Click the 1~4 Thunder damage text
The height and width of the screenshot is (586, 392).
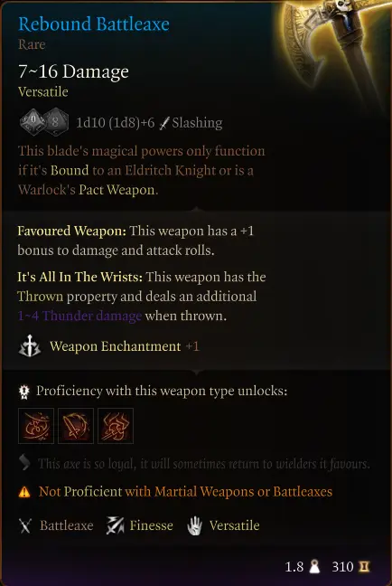[x=79, y=316]
